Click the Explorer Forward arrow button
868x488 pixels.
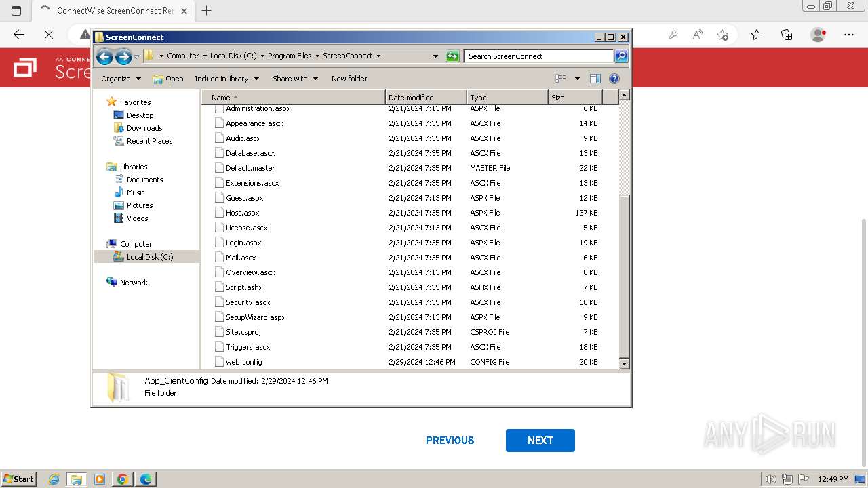[x=123, y=56]
